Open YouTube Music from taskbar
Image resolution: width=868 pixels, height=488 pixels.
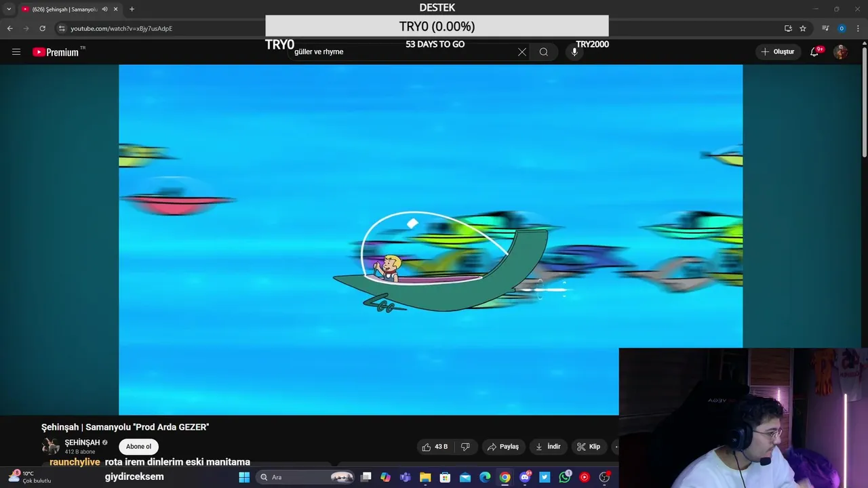585,477
